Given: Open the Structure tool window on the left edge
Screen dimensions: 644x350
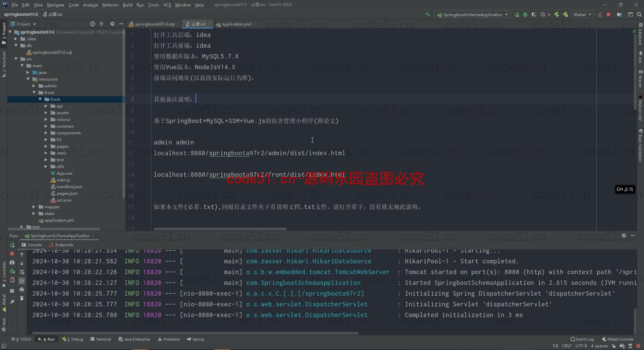Looking at the screenshot, I should [x=4, y=64].
